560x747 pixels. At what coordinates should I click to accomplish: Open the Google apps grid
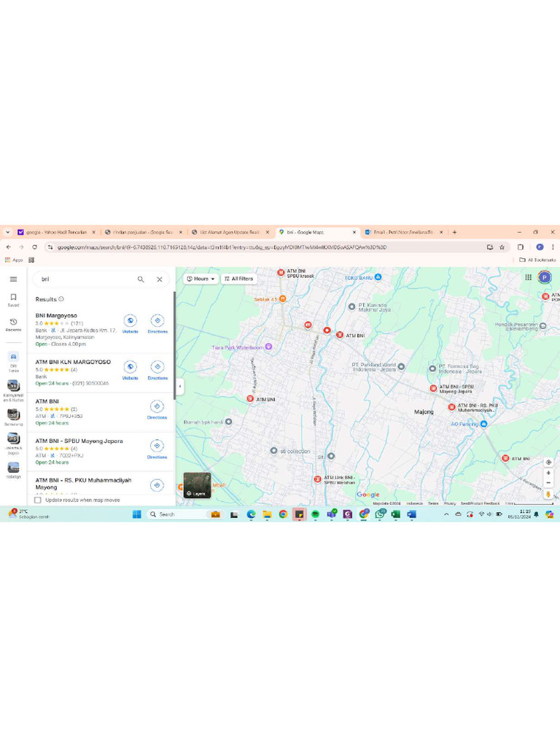[528, 277]
